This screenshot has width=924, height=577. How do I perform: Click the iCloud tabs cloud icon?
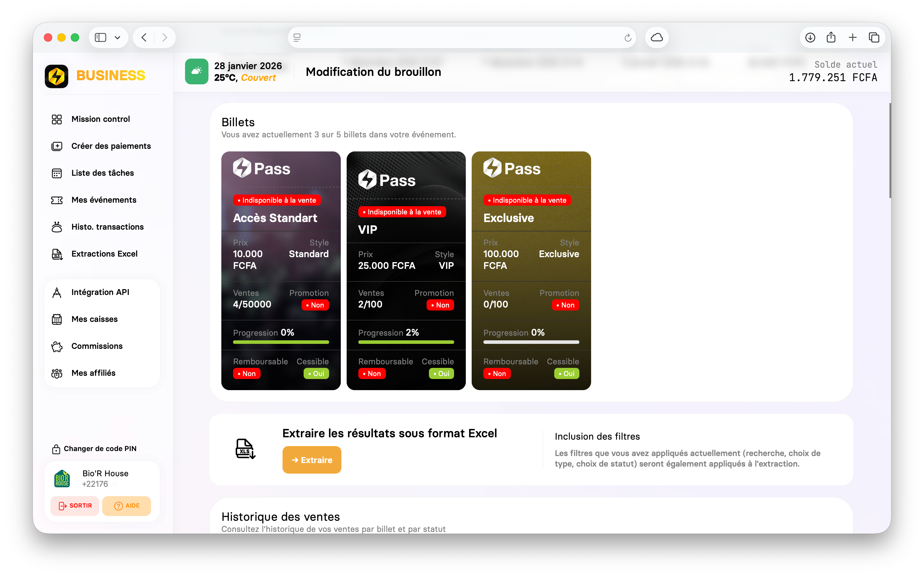coord(657,37)
